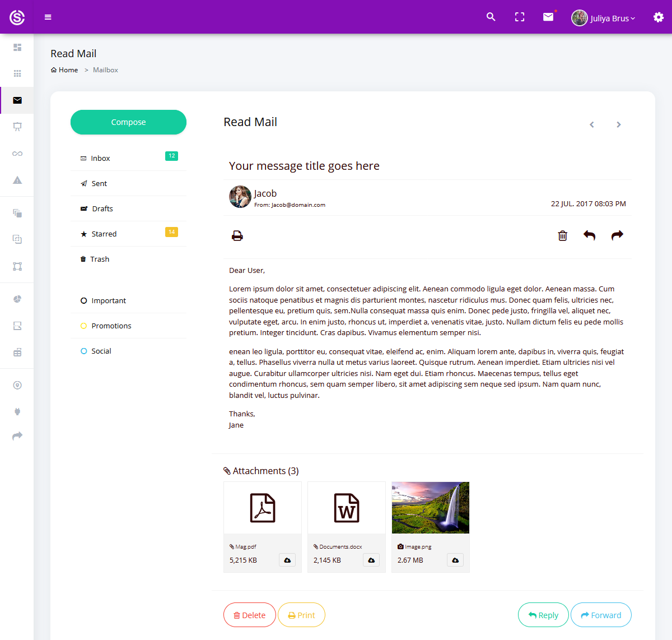This screenshot has height=640, width=672.
Task: Reply using the curved reply arrow icon
Action: pos(589,235)
